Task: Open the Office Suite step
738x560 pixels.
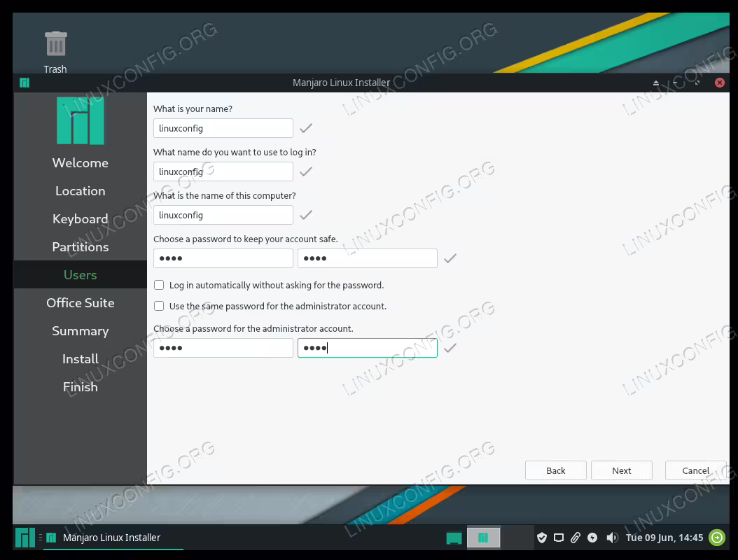Action: tap(81, 303)
